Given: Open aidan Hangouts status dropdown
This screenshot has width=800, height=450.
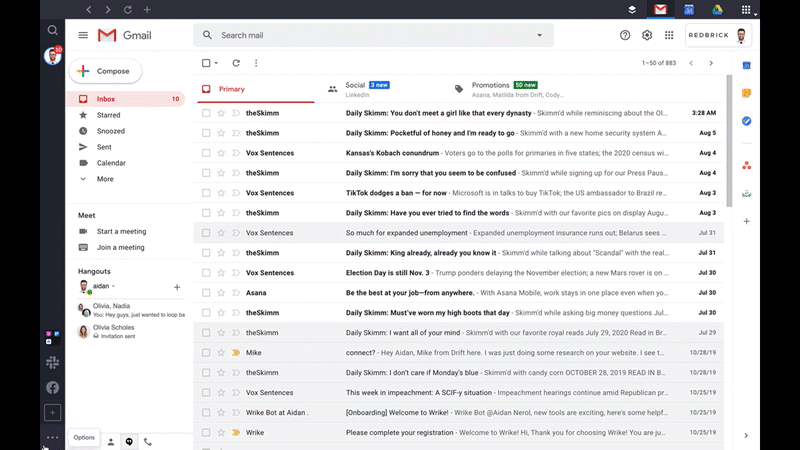Looking at the screenshot, I should [x=113, y=286].
